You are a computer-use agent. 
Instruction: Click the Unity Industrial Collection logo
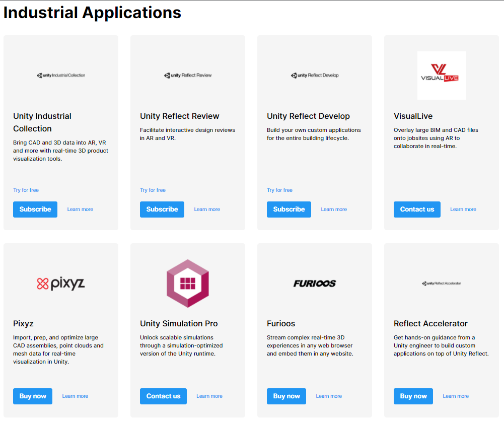click(61, 76)
